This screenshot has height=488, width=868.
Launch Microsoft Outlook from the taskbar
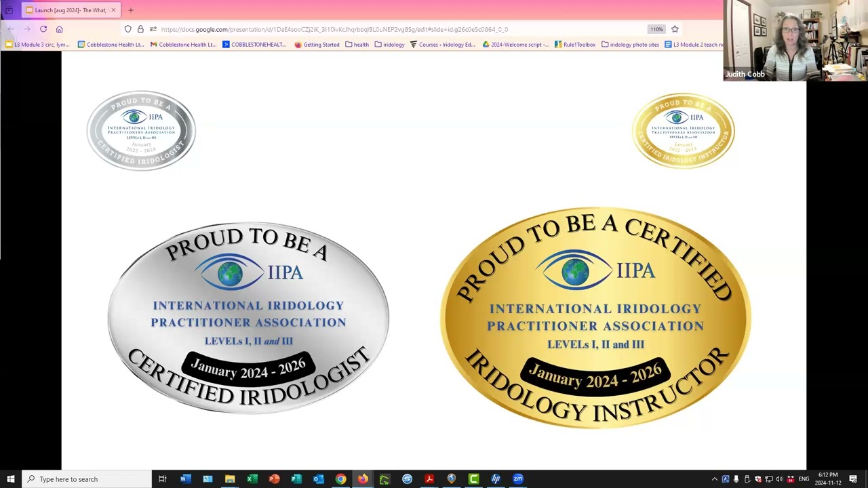(318, 479)
